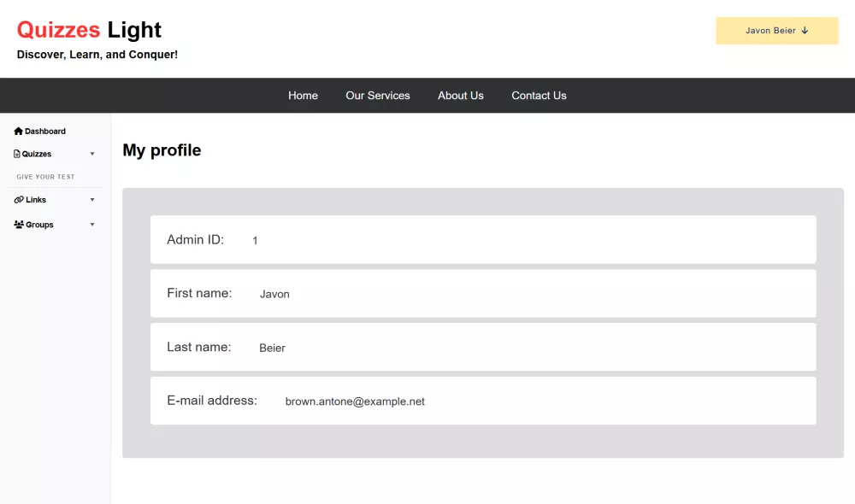Open Our Services navigation item
The height and width of the screenshot is (504, 855).
[x=377, y=95]
